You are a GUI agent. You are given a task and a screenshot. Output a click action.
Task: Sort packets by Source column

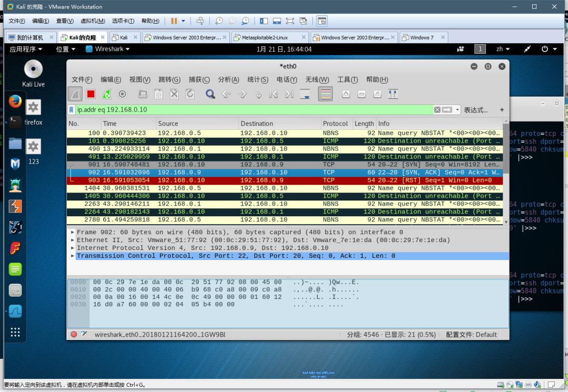click(x=197, y=124)
